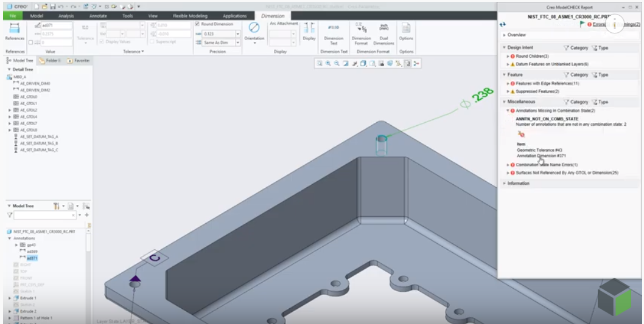Open Dimension Format settings
The image size is (644, 324).
coord(360,30)
